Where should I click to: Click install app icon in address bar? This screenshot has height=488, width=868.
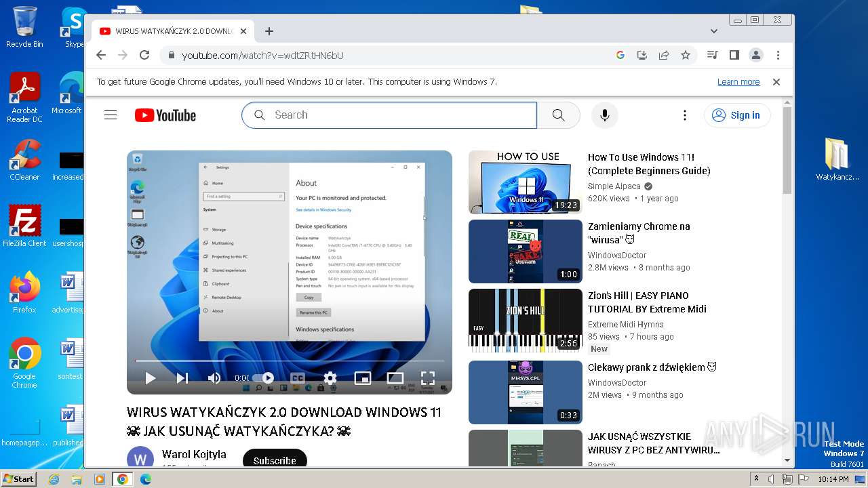[x=642, y=55]
